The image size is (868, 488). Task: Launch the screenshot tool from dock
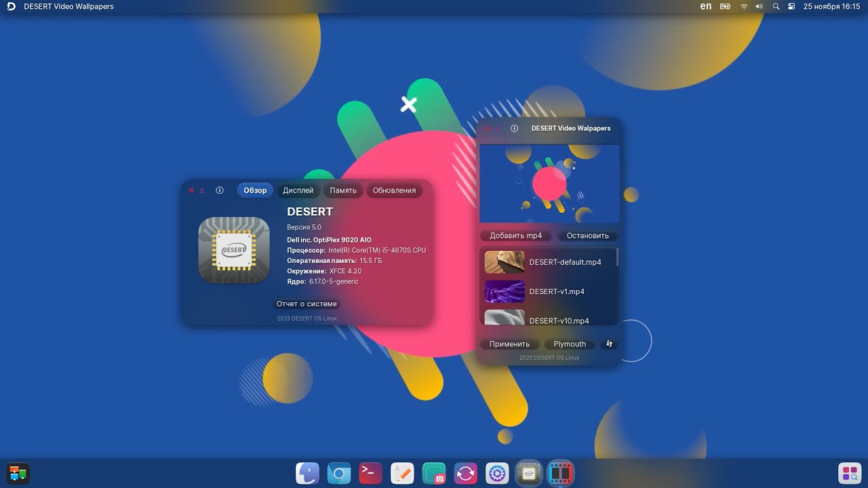click(434, 474)
